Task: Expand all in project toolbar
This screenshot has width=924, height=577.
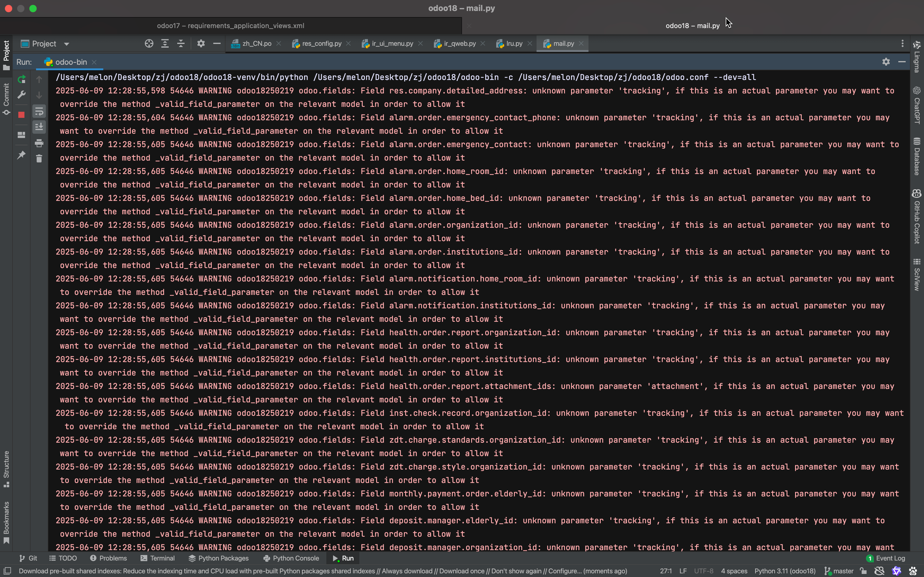Action: pos(165,43)
